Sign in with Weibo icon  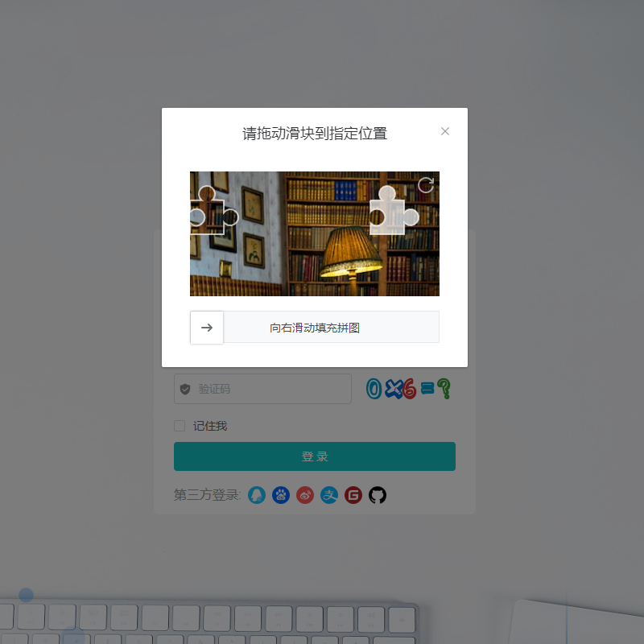(305, 495)
